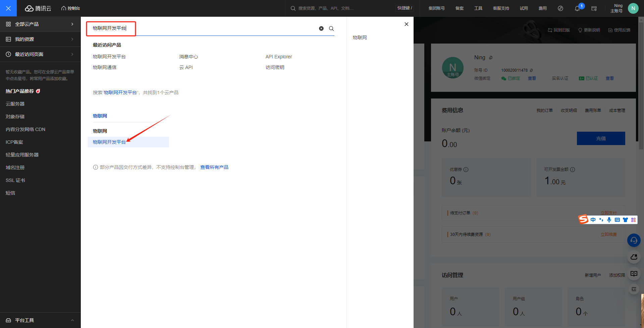Open the Tencent Cloud logo home
This screenshot has width=644, height=328.
(38, 8)
